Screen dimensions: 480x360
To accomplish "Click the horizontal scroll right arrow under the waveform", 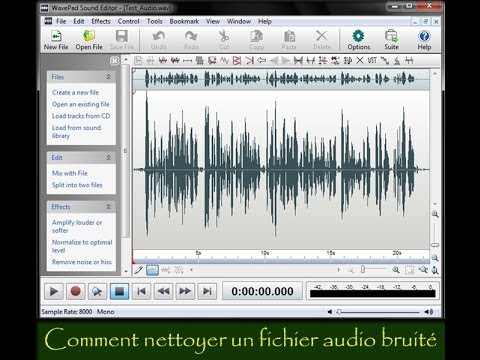I will pos(339,270).
